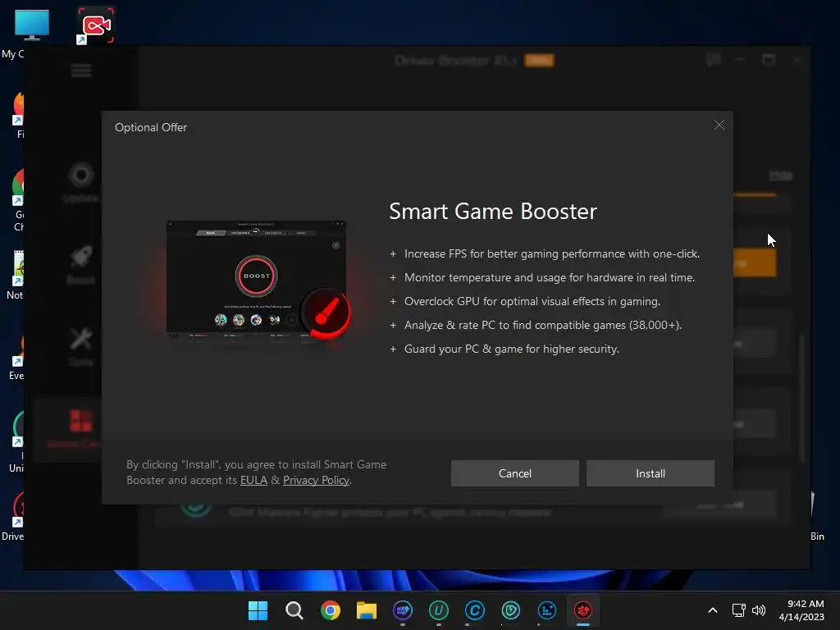Click the red Driver Booster taskbar icon
This screenshot has width=840, height=630.
point(583,610)
